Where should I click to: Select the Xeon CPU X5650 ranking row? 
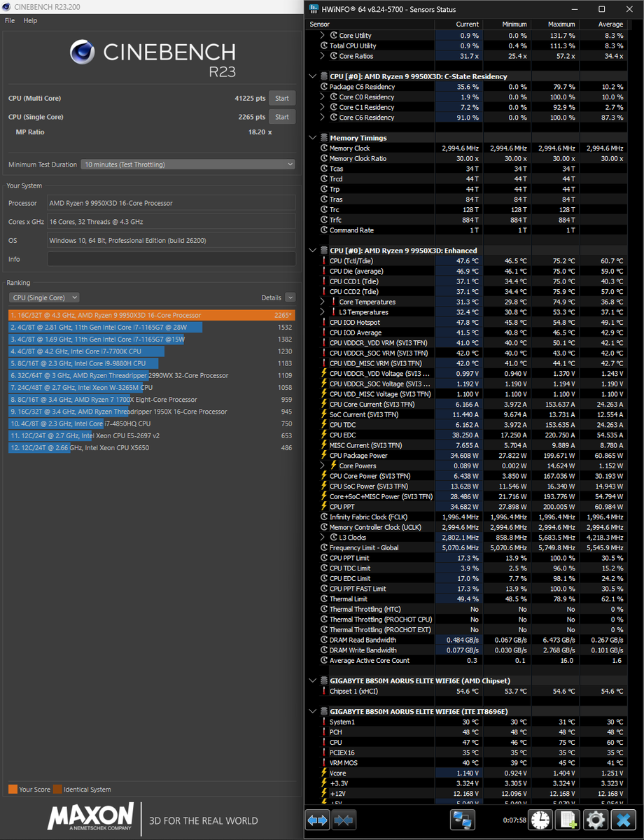(x=152, y=448)
